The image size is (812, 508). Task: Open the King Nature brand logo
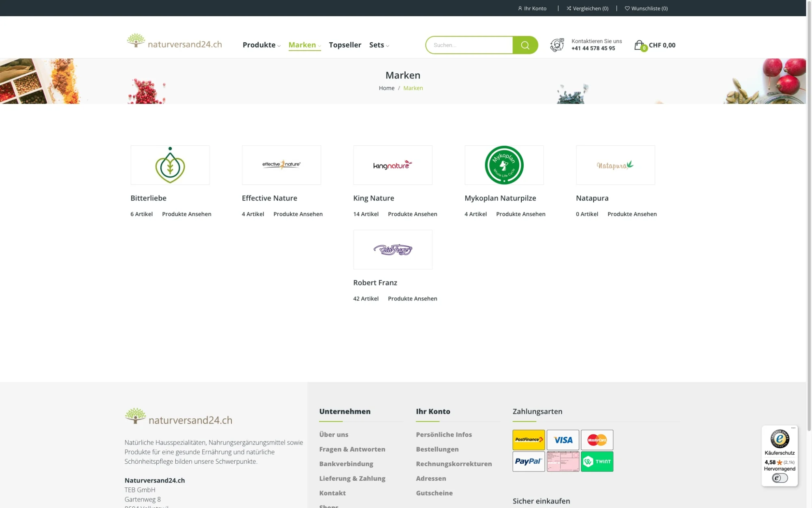pyautogui.click(x=393, y=165)
